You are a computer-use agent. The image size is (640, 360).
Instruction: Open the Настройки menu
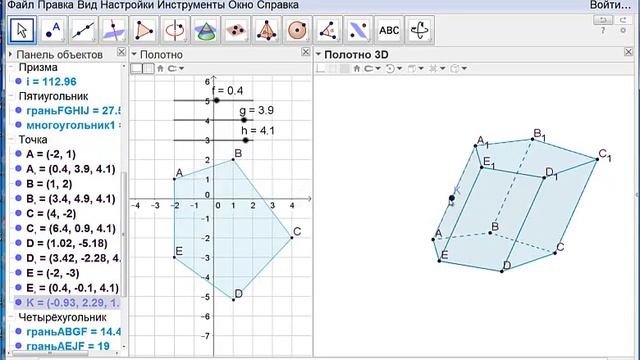point(127,5)
